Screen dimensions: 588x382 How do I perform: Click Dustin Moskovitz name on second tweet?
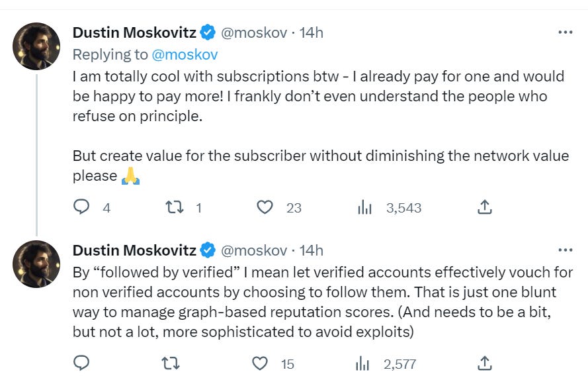(134, 250)
